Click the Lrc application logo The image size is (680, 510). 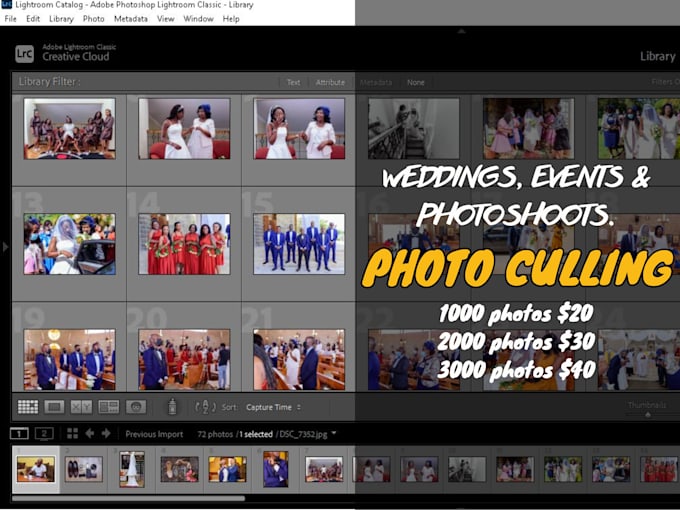click(24, 54)
